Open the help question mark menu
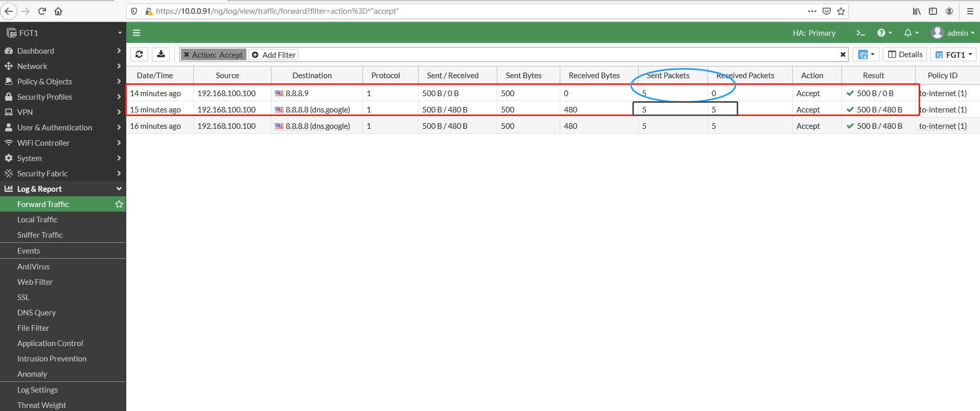 coord(884,33)
